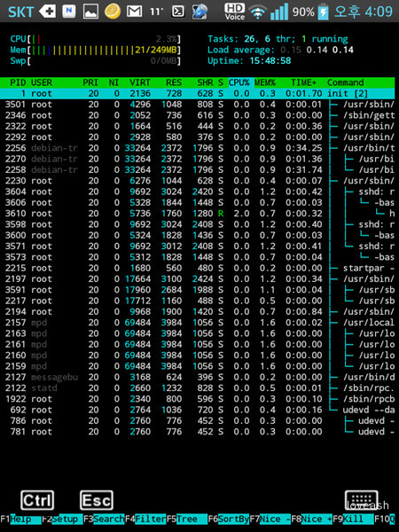Select the init [2] process row
The width and height of the screenshot is (399, 532).
(x=198, y=93)
